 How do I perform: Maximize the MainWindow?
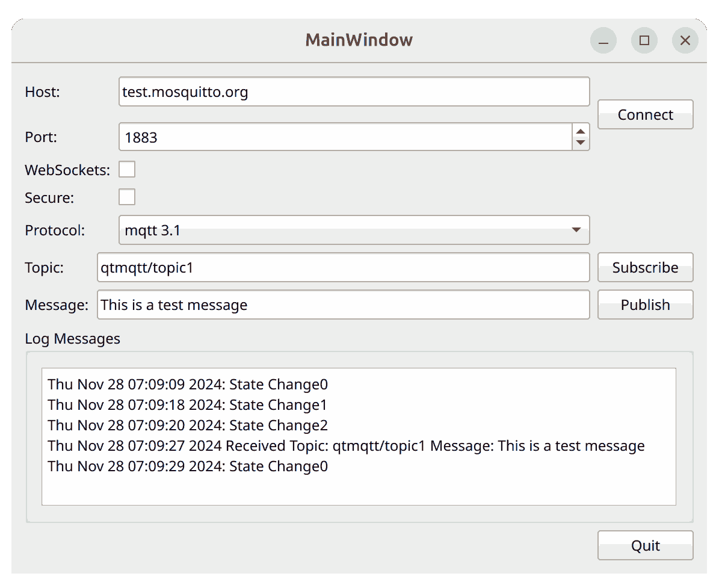(x=644, y=40)
